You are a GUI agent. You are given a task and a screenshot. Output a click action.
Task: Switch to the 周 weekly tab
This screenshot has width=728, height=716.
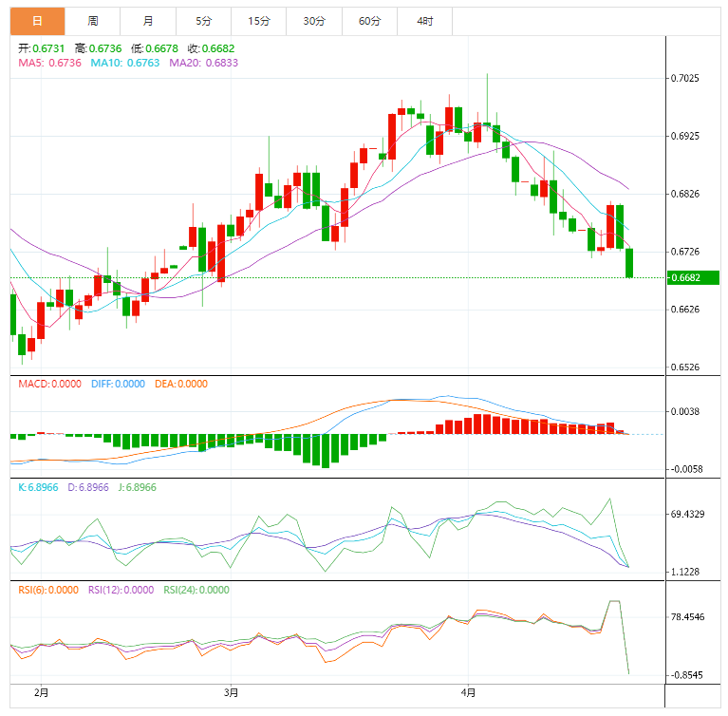click(92, 21)
